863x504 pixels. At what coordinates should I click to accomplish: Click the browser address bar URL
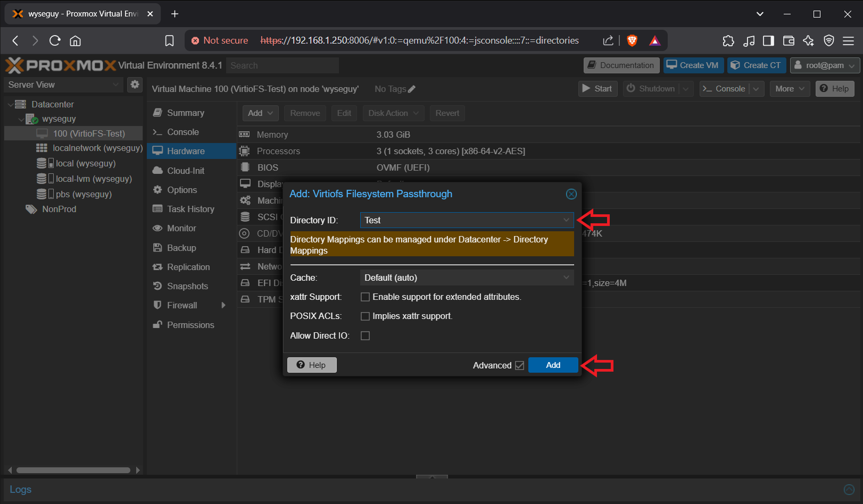coord(419,40)
